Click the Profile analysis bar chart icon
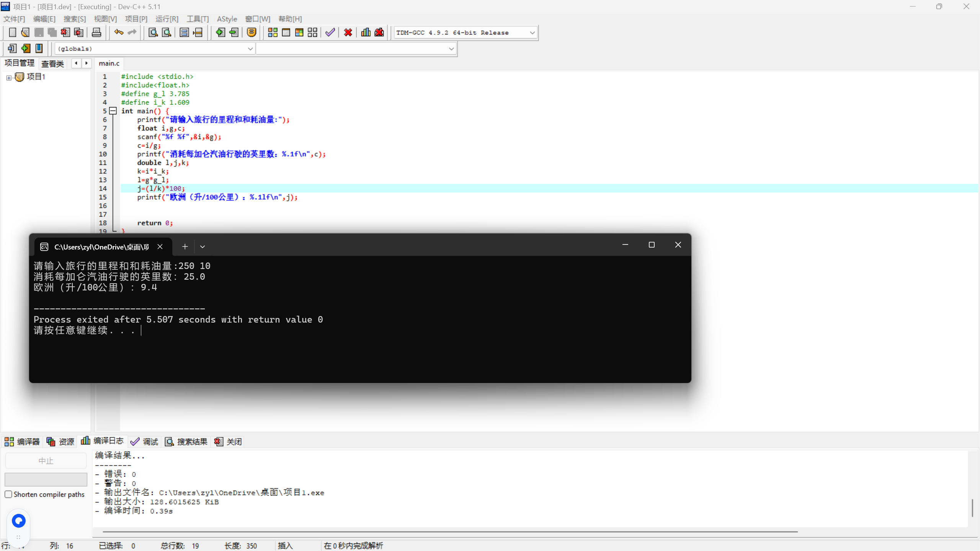Image resolution: width=980 pixels, height=551 pixels. click(366, 33)
